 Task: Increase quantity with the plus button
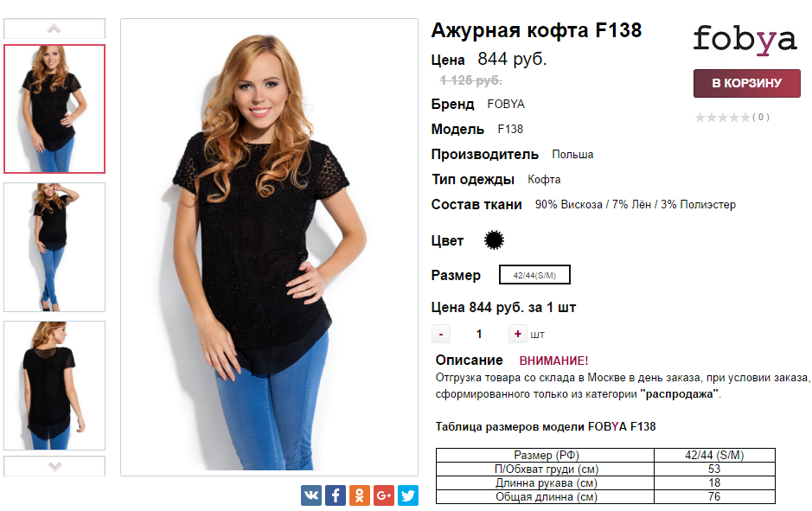[x=517, y=334]
